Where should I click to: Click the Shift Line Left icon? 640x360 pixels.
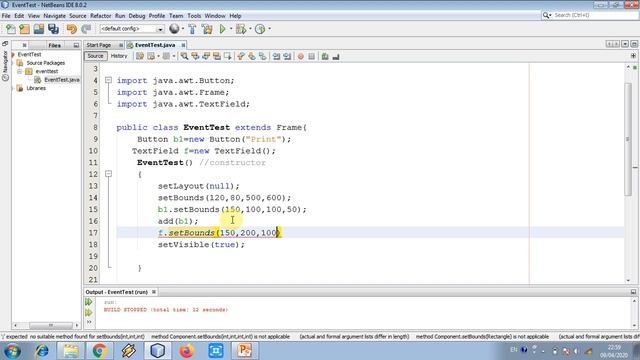276,56
